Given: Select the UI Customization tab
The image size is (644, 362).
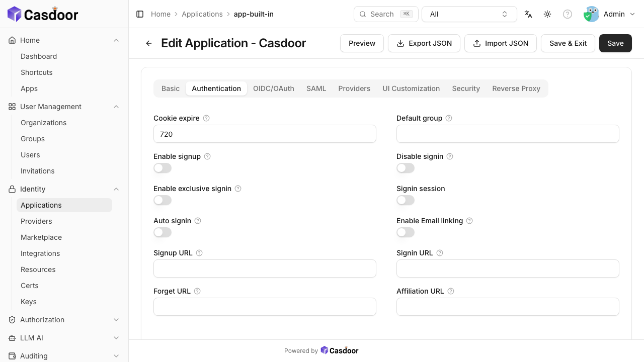Looking at the screenshot, I should [x=411, y=88].
